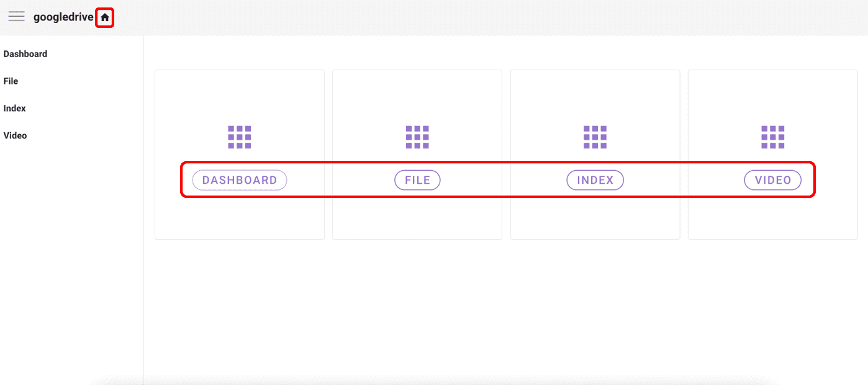The image size is (868, 385).
Task: Open the hamburger navigation menu
Action: [16, 17]
